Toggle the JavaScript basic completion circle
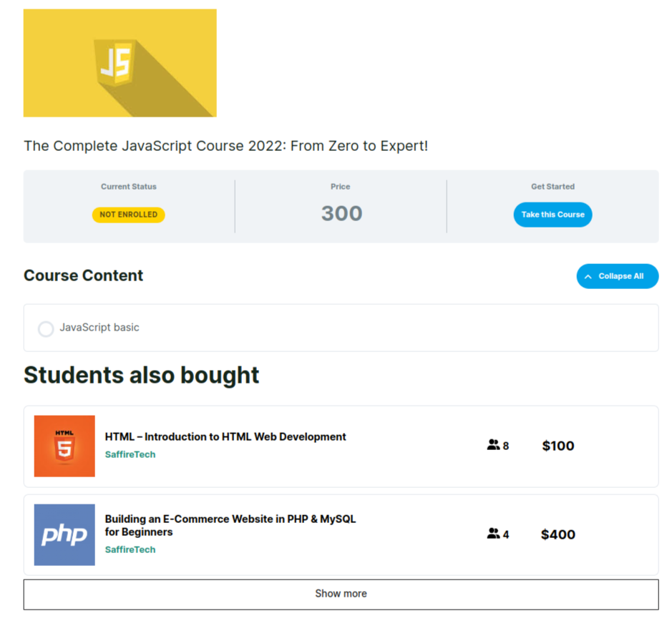The width and height of the screenshot is (672, 621). point(46,328)
